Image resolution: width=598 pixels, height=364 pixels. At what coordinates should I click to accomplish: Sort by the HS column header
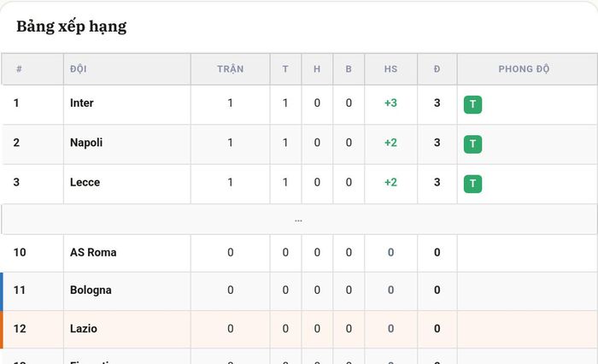pos(390,69)
